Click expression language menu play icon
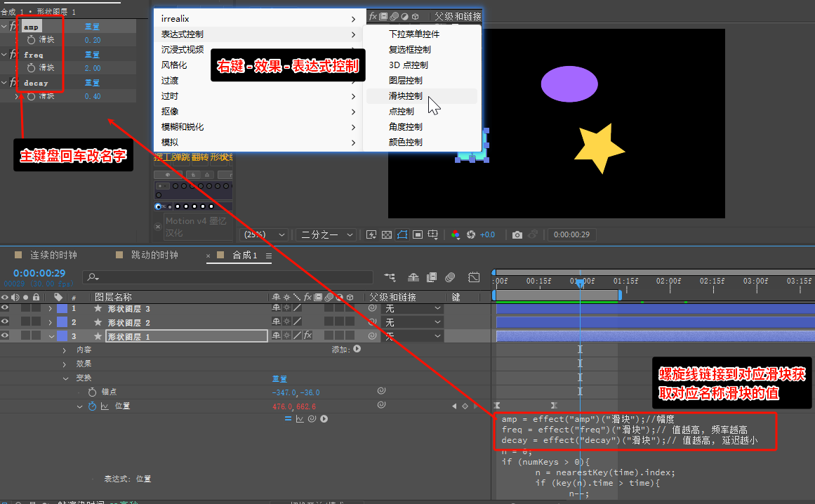The image size is (815, 504). point(324,419)
